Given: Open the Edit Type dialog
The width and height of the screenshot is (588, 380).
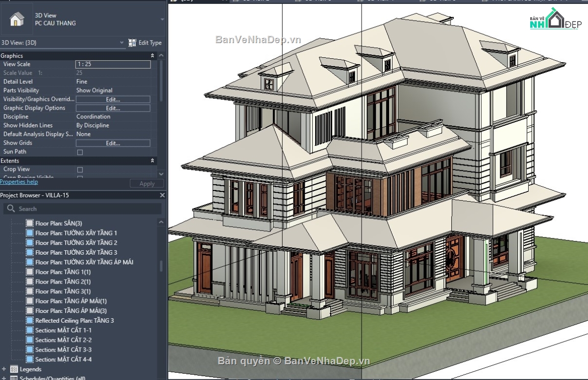Looking at the screenshot, I should [x=146, y=43].
